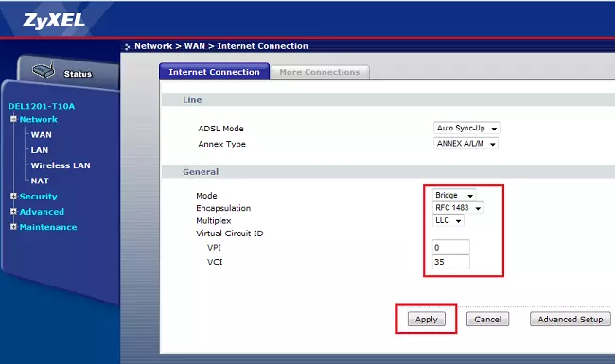
Task: Select the Maintenance menu label
Action: (x=48, y=227)
